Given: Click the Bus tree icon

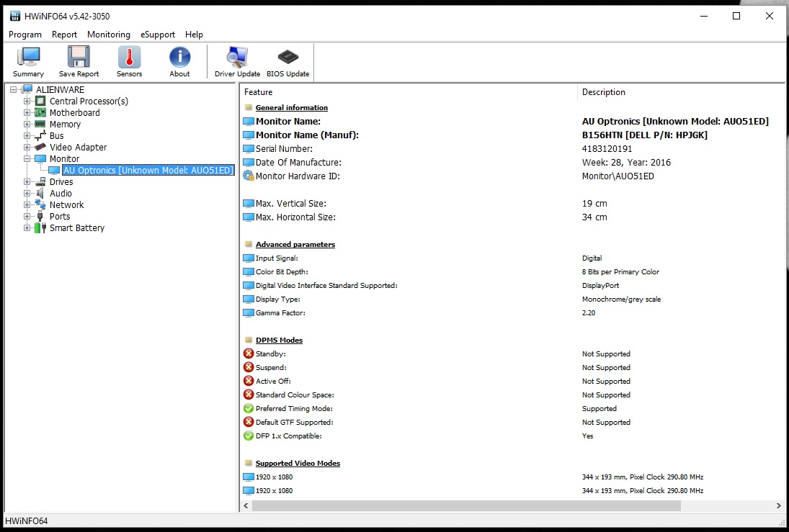Looking at the screenshot, I should click(40, 136).
